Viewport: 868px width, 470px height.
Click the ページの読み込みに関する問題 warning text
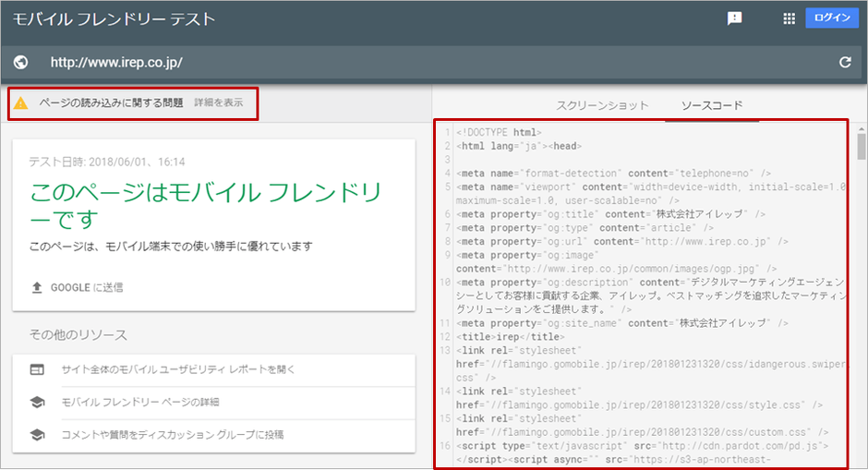click(111, 102)
